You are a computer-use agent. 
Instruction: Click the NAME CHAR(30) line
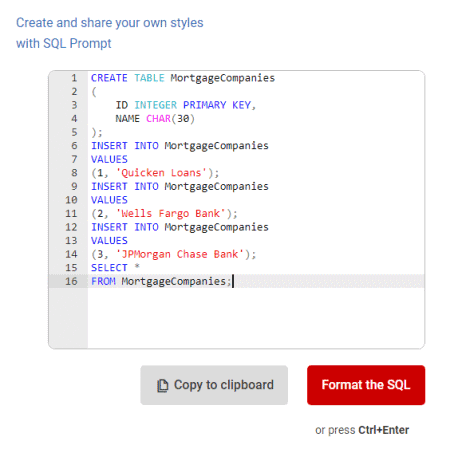tap(155, 119)
